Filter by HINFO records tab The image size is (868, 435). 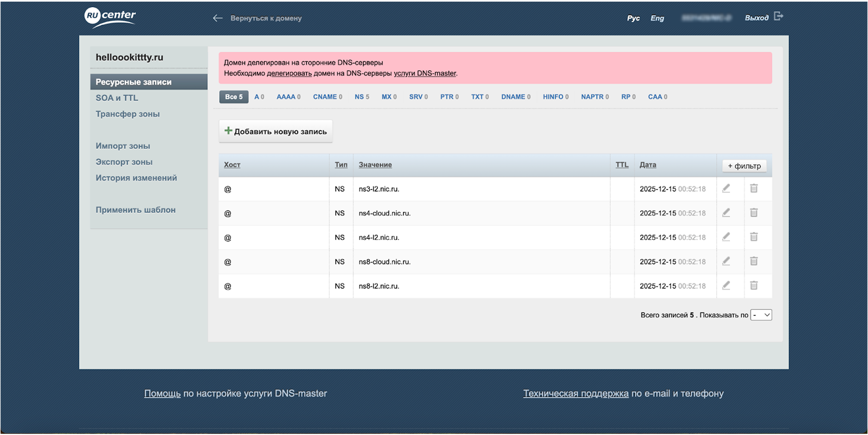556,97
